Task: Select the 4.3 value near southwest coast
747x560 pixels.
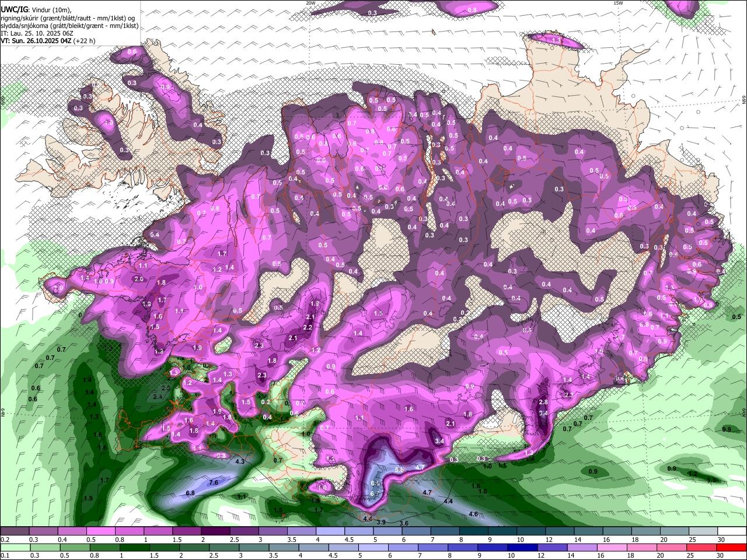Action: coord(239,461)
